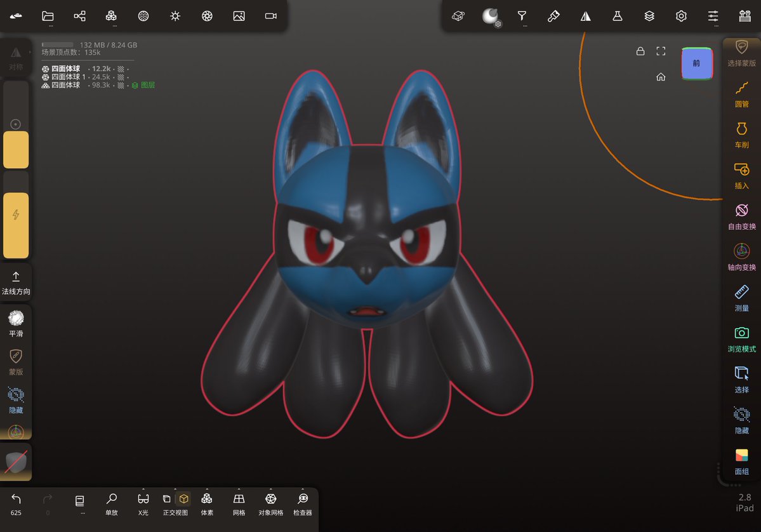Open the brush pen menu

coord(553,16)
